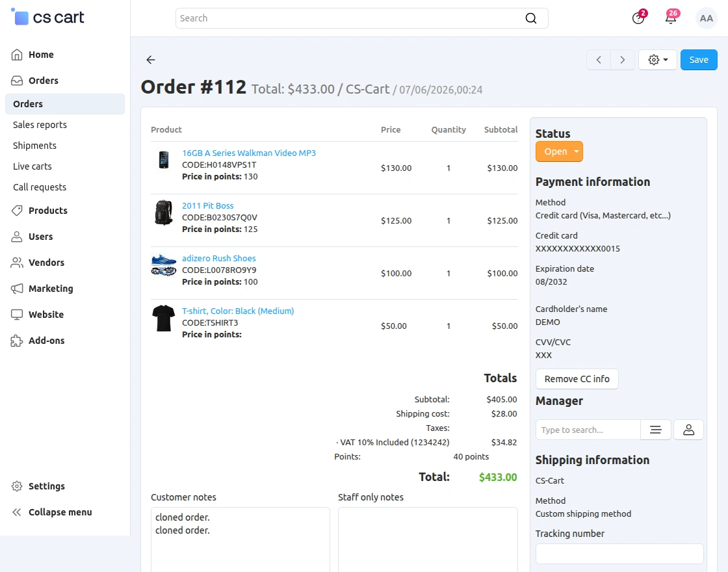Screen dimensions: 728x572
Task: Click the Products tag icon
Action: pyautogui.click(x=17, y=211)
